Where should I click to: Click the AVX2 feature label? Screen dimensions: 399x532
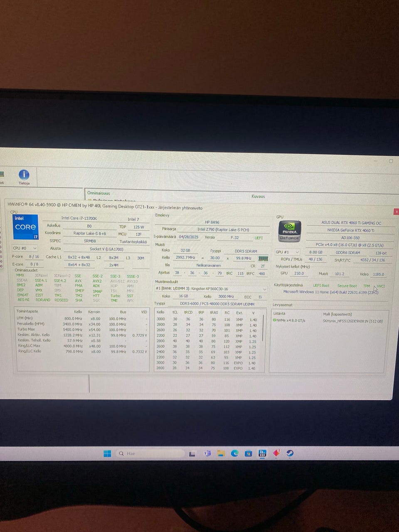[97, 281]
